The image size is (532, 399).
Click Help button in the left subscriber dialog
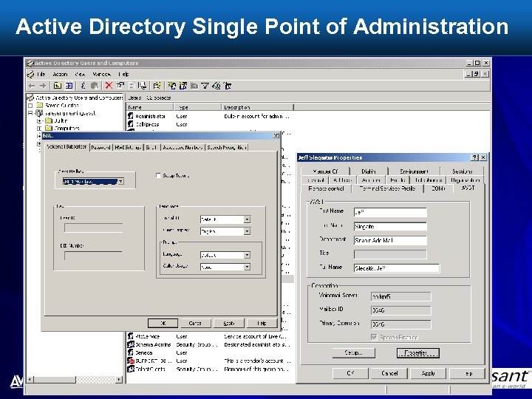click(x=262, y=323)
